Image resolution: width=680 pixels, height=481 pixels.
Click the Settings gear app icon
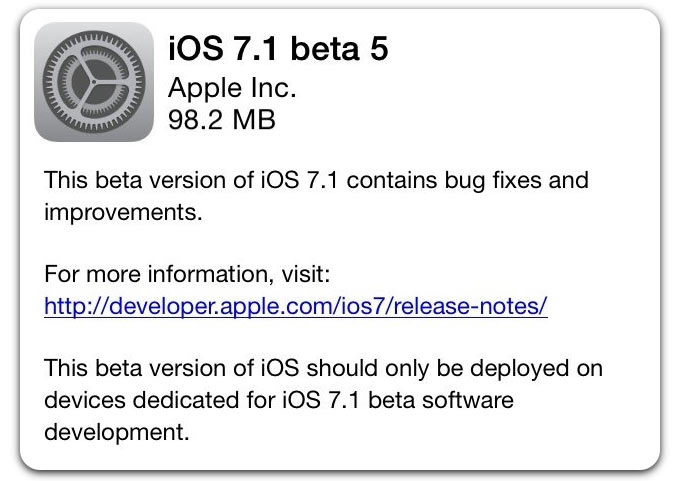tap(92, 83)
